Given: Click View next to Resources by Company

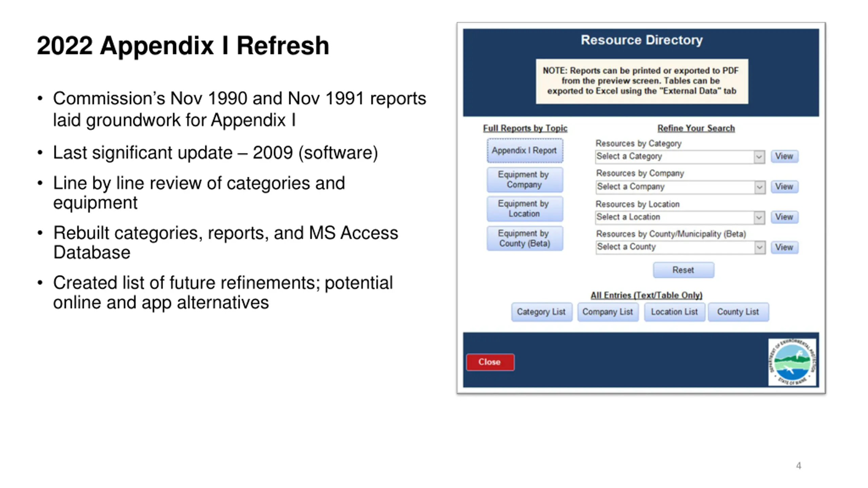Looking at the screenshot, I should pos(784,187).
